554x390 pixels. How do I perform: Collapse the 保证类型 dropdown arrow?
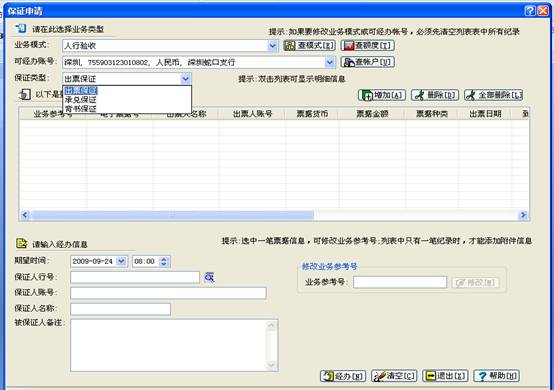point(186,79)
